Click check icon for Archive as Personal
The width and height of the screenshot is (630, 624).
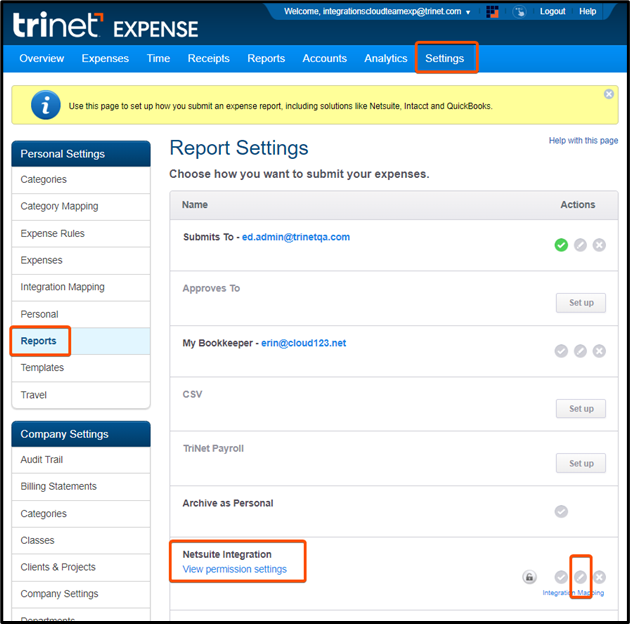click(x=561, y=511)
